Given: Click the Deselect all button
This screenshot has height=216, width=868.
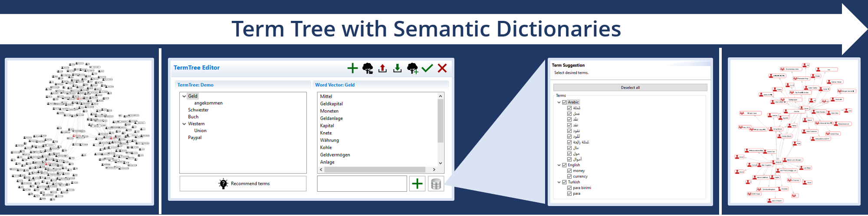Looking at the screenshot, I should click(630, 87).
